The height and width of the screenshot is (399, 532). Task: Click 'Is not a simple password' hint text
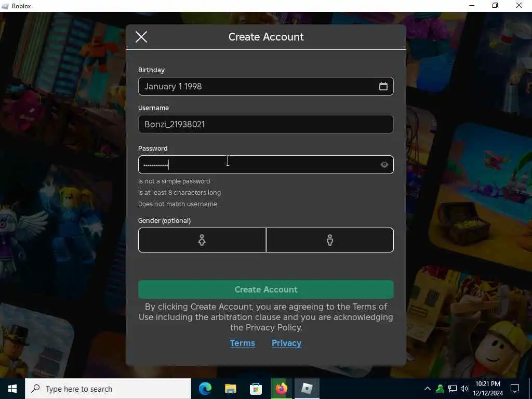point(174,181)
